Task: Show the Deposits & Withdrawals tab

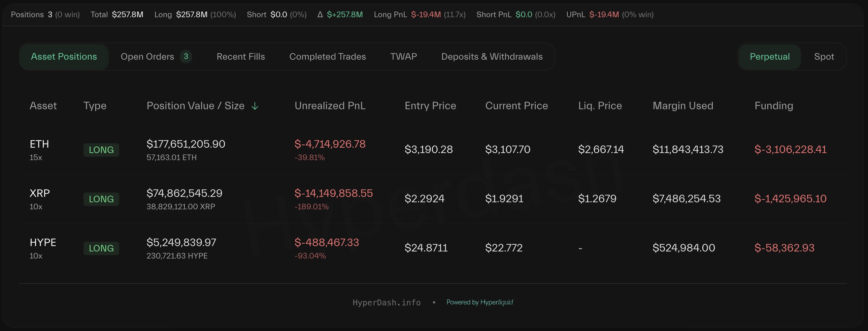Action: tap(492, 56)
